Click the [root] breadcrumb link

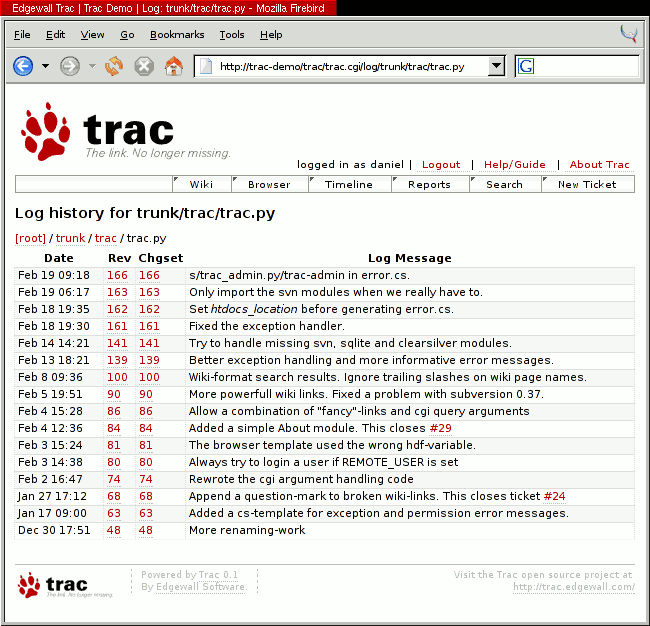tap(31, 238)
